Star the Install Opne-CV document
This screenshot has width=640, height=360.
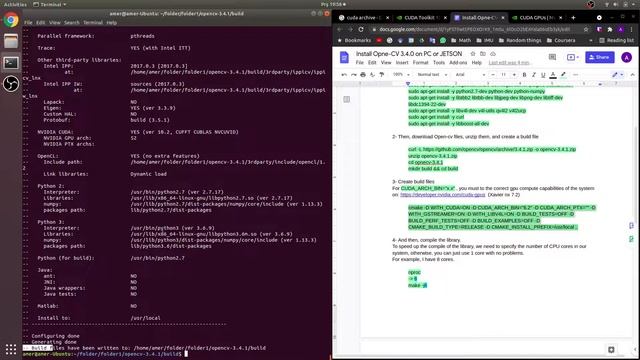coord(473,54)
